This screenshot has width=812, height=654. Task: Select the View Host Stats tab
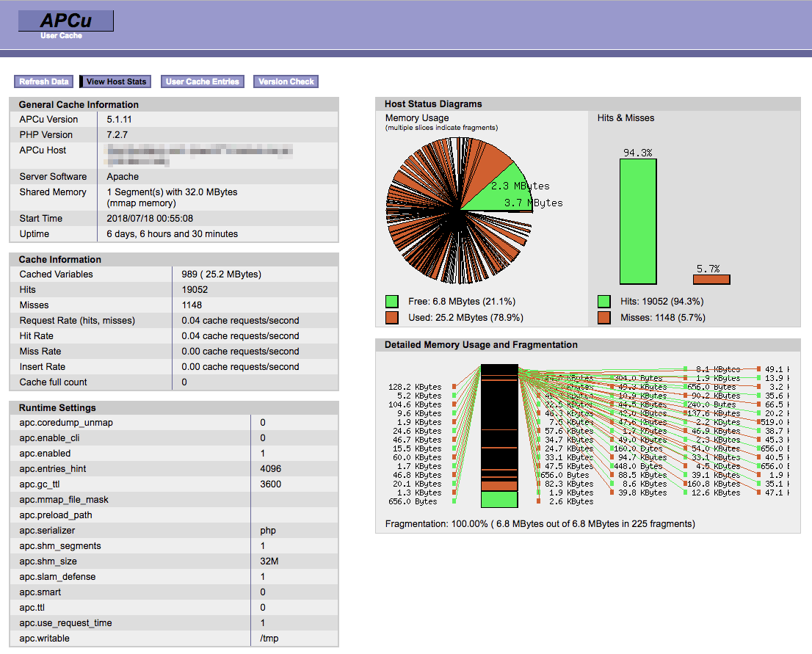[116, 81]
